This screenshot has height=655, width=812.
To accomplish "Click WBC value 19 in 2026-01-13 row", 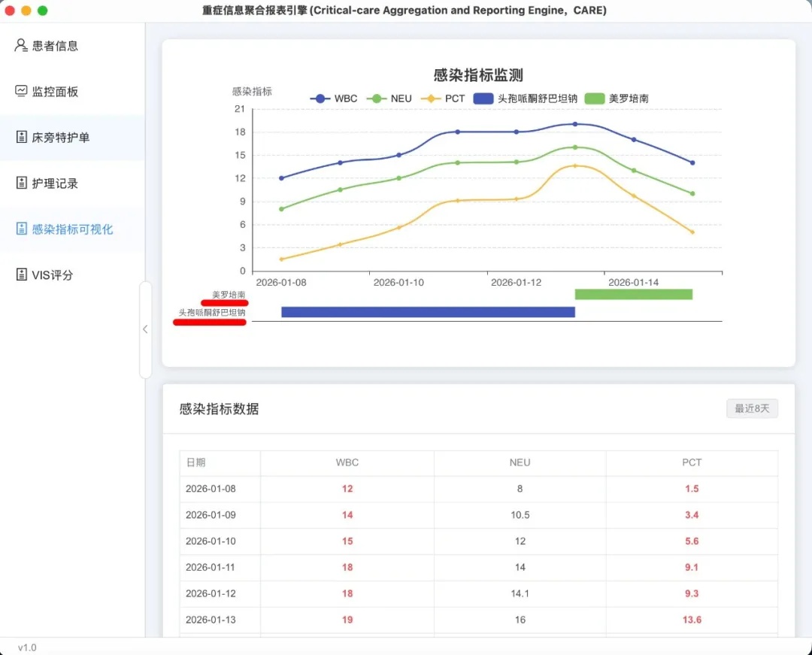I will (x=347, y=620).
